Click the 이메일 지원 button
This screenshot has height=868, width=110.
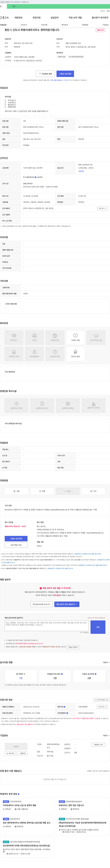(16, 545)
